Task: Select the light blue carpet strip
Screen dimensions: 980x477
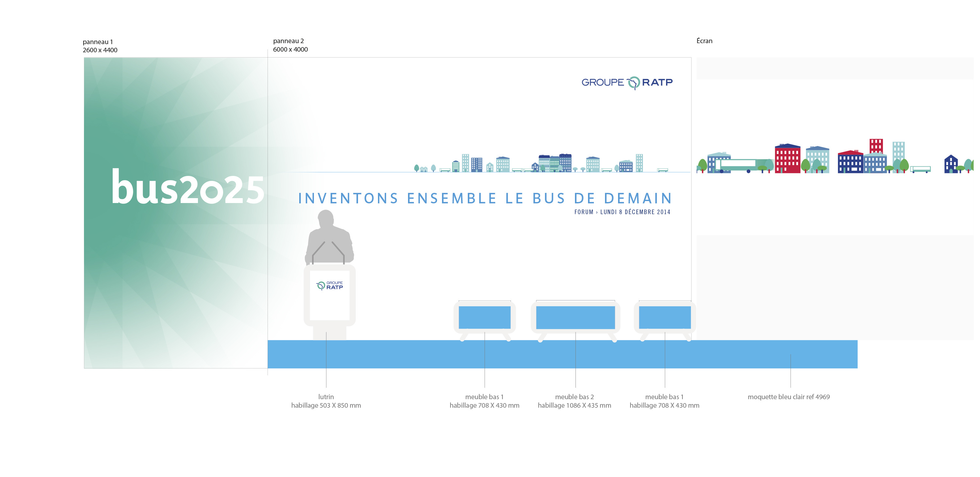Action: pyautogui.click(x=562, y=354)
